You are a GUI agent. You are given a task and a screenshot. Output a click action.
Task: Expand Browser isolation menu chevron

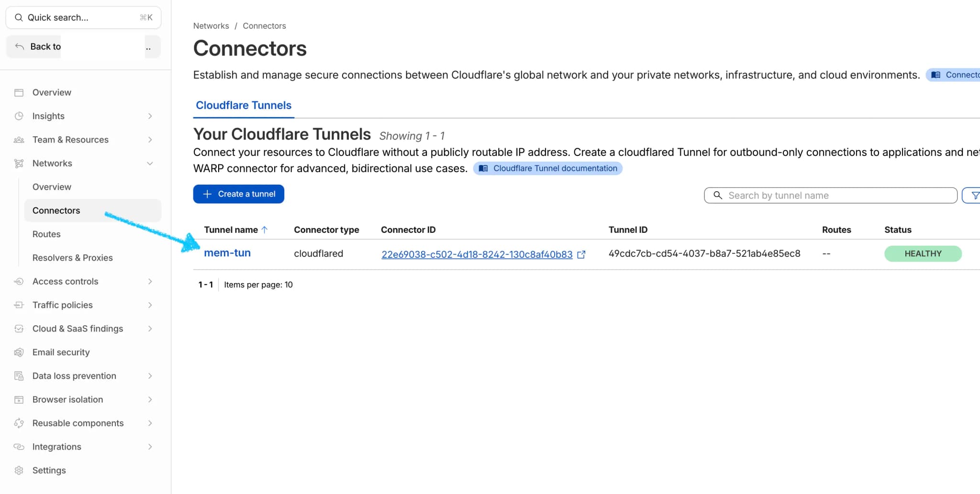pos(150,400)
